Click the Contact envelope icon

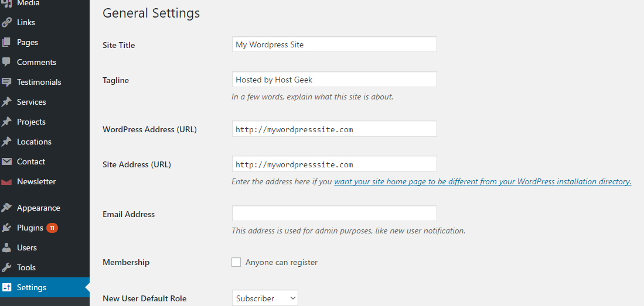[x=6, y=161]
